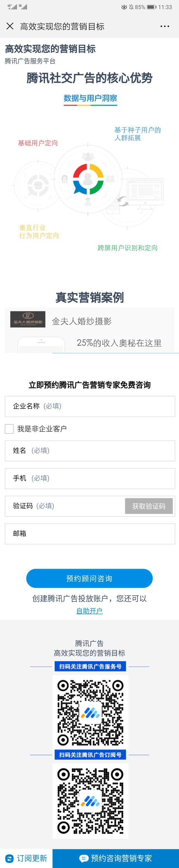Submit with 预约顾问咨询 button

pos(89,578)
